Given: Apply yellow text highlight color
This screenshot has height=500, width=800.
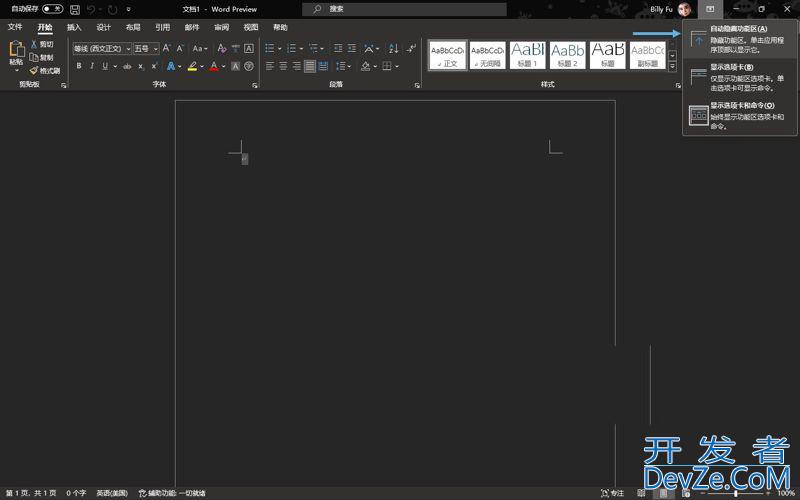Looking at the screenshot, I should tap(192, 66).
